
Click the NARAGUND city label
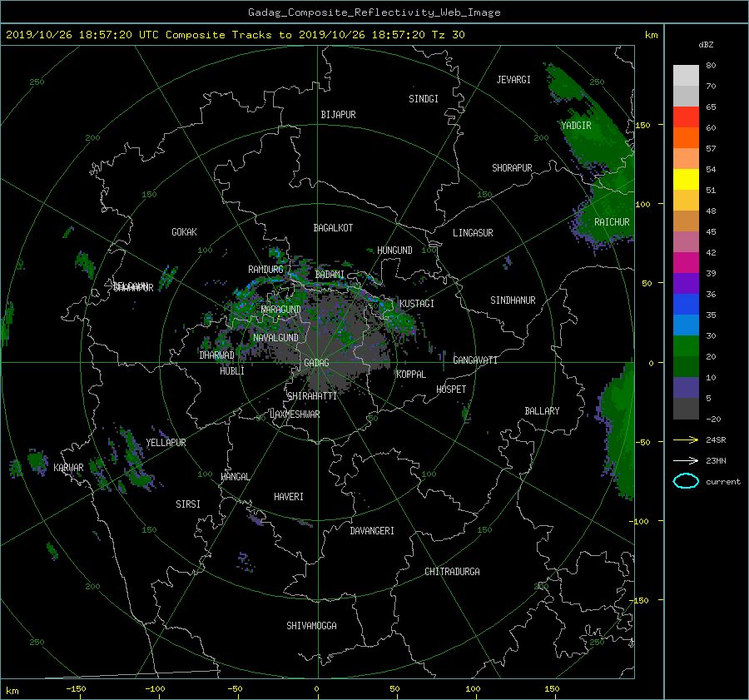point(281,310)
